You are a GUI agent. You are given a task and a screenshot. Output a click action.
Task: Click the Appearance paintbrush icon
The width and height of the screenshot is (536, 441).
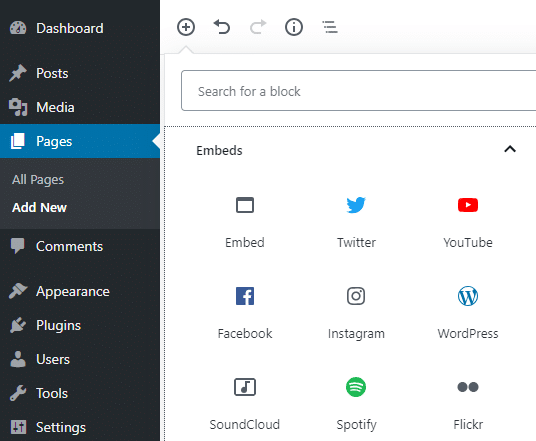pos(18,291)
